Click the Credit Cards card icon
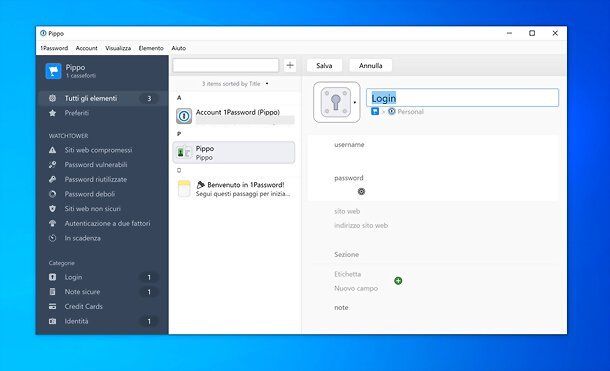Image resolution: width=610 pixels, height=371 pixels. (x=53, y=306)
